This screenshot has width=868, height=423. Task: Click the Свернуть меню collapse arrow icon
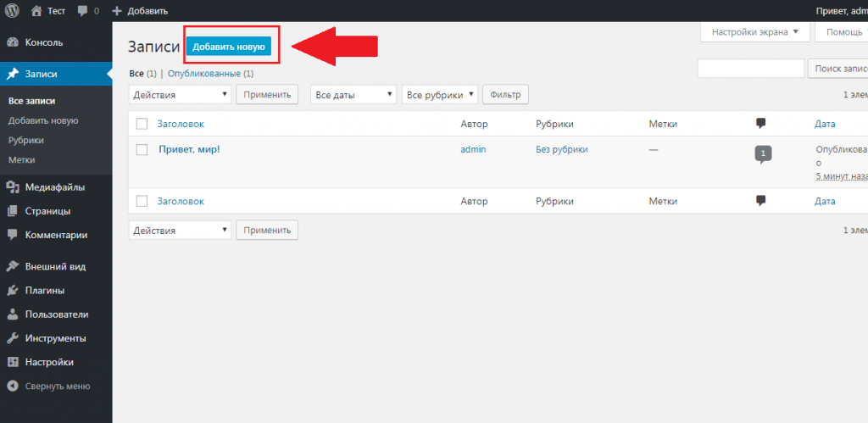[x=12, y=386]
